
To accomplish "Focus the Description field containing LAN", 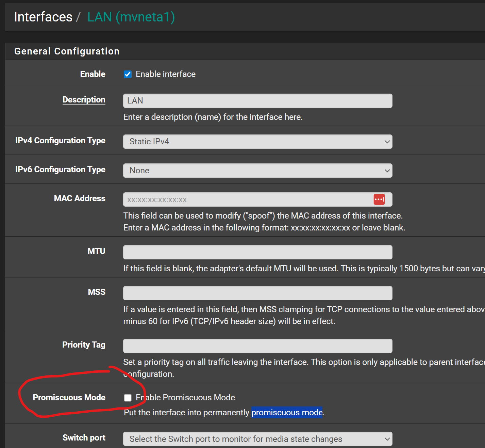I will [x=257, y=101].
